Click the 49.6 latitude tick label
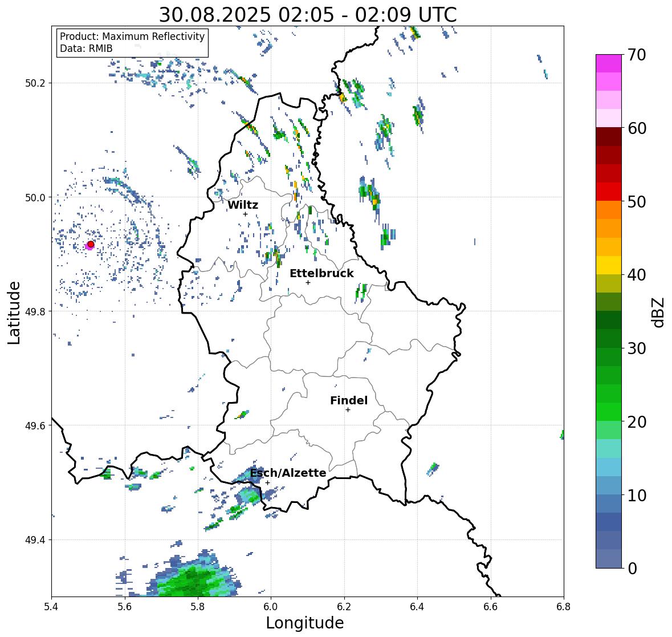Image resolution: width=672 pixels, height=637 pixels. click(35, 425)
